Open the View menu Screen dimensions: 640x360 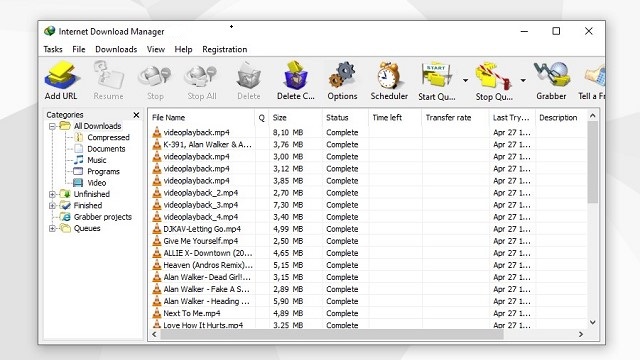(x=156, y=49)
